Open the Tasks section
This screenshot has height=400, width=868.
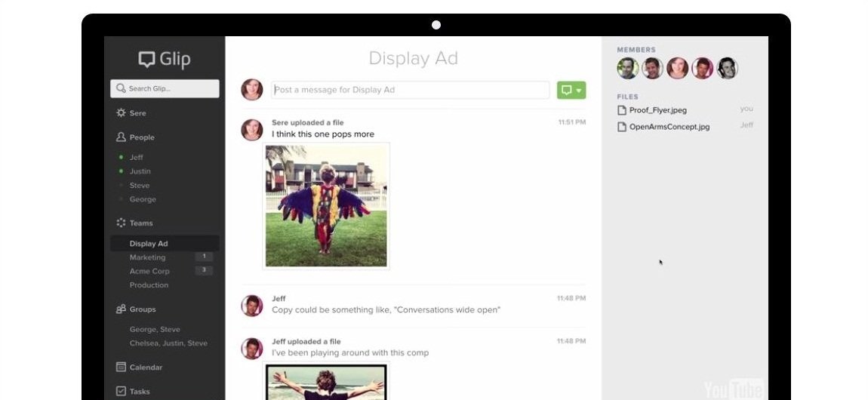[x=140, y=392]
